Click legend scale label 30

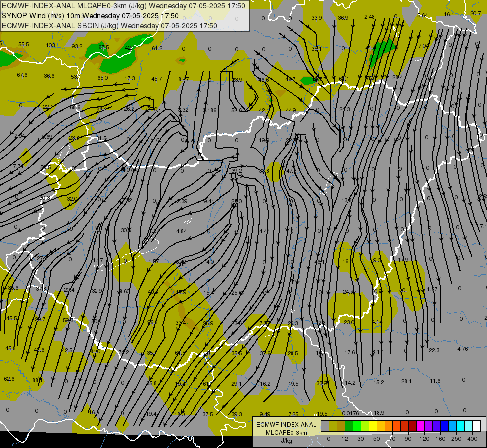point(361,439)
